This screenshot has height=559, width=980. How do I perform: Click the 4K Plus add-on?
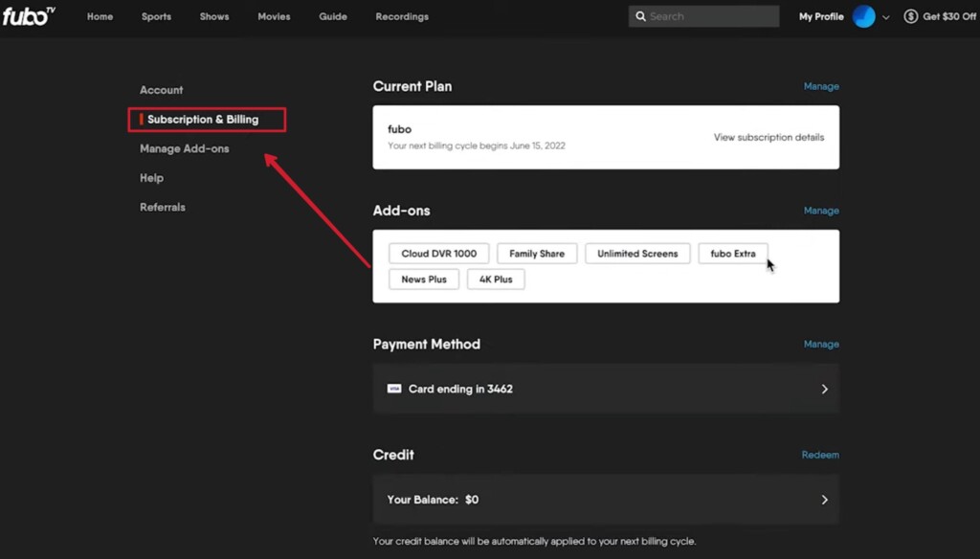point(496,279)
